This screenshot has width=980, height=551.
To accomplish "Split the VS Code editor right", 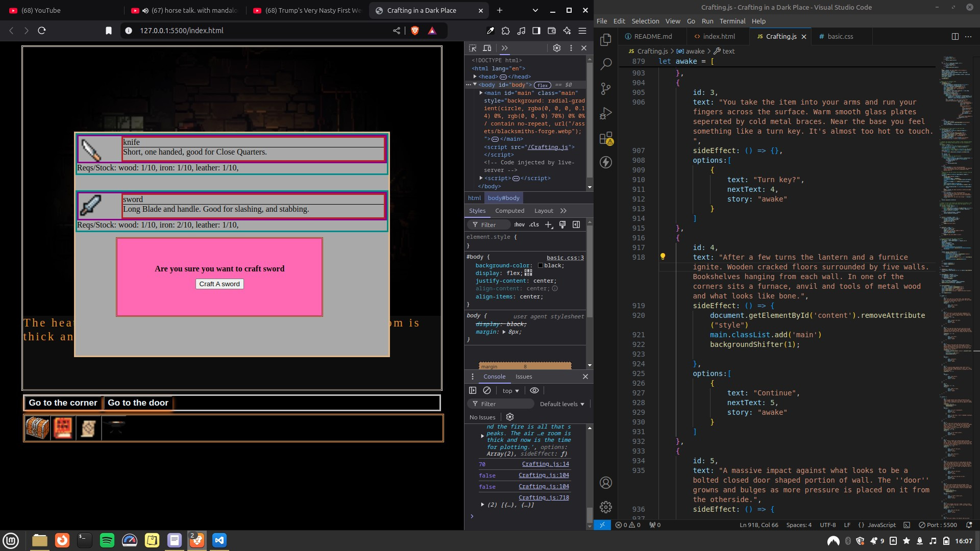I will (x=955, y=36).
